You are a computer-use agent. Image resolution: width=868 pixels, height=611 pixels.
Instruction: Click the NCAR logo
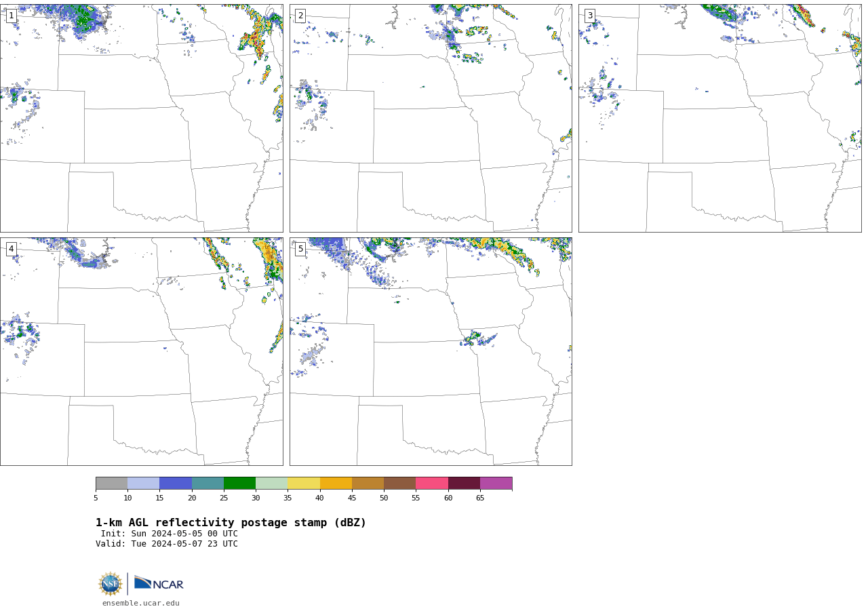pyautogui.click(x=159, y=583)
